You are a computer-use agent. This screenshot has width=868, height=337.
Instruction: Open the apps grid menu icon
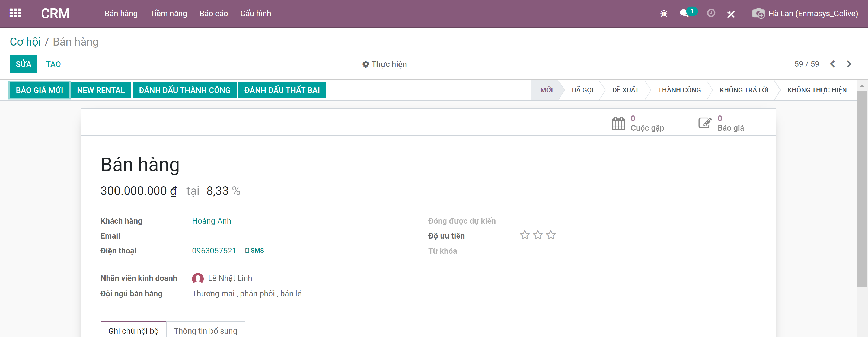[x=15, y=14]
